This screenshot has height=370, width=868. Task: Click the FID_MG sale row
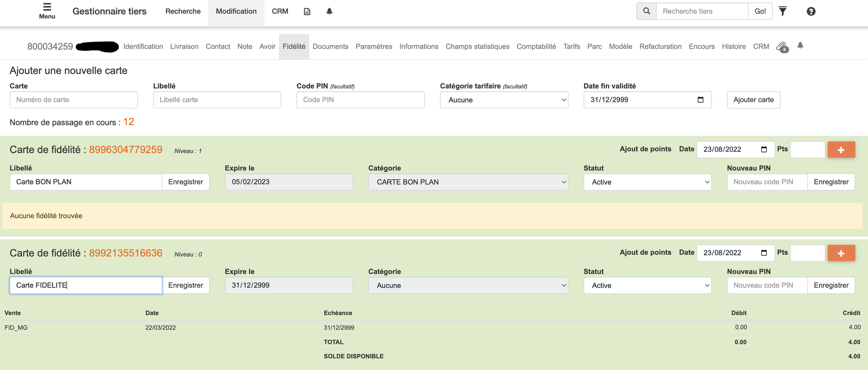tap(432, 328)
